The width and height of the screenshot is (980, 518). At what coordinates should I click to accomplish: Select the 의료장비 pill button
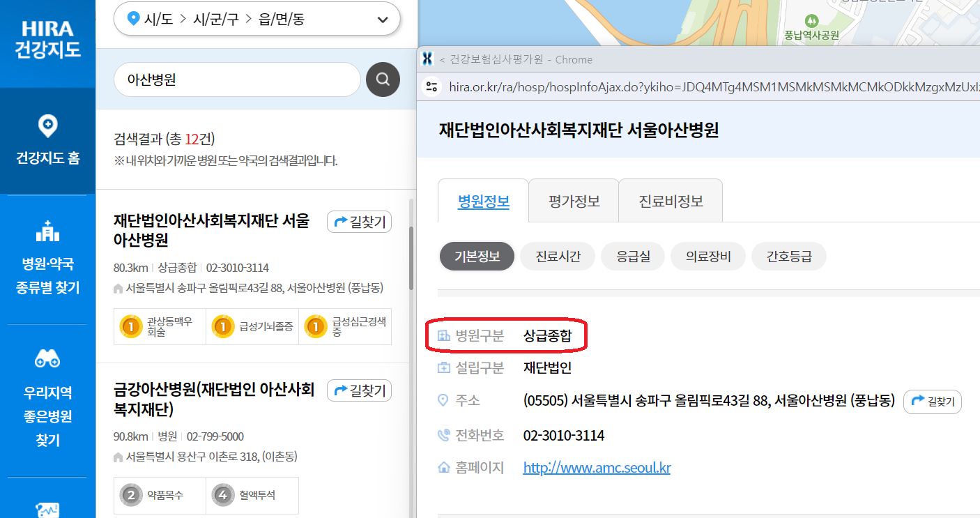tap(708, 257)
